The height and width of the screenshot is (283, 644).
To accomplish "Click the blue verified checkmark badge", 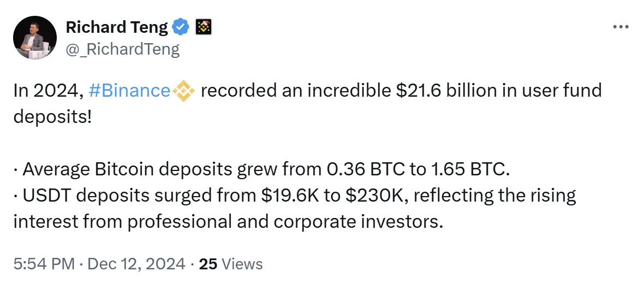I will [181, 26].
